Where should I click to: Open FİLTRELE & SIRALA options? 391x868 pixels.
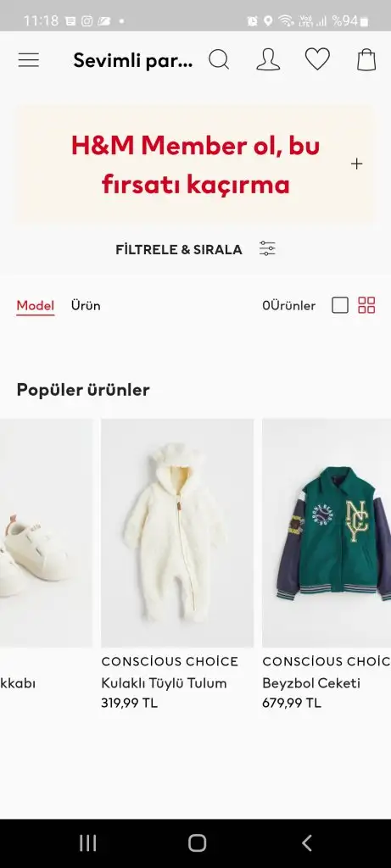[x=179, y=250]
